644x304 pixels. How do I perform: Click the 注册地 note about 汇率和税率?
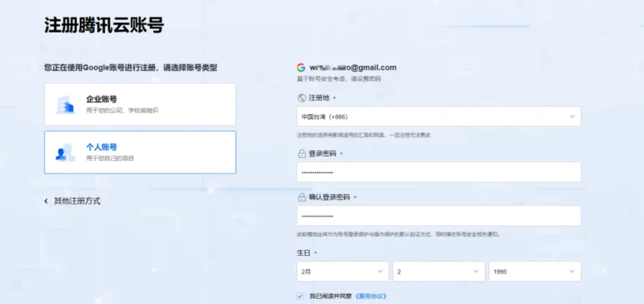[x=364, y=135]
